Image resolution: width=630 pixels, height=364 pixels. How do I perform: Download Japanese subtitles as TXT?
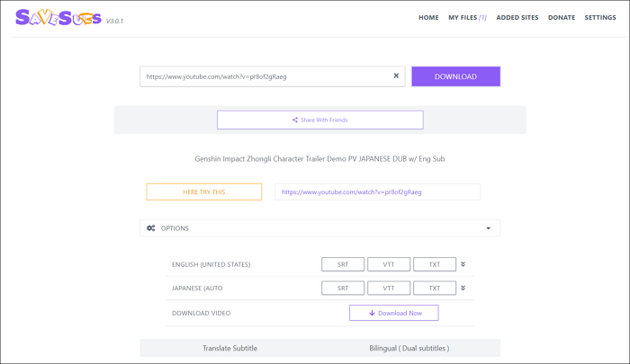(435, 289)
